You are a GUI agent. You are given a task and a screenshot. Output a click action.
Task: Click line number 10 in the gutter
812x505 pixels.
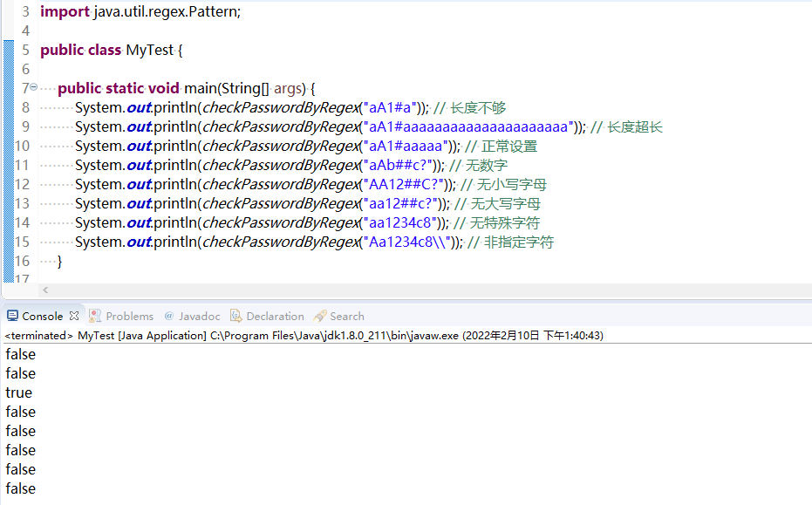click(x=22, y=146)
